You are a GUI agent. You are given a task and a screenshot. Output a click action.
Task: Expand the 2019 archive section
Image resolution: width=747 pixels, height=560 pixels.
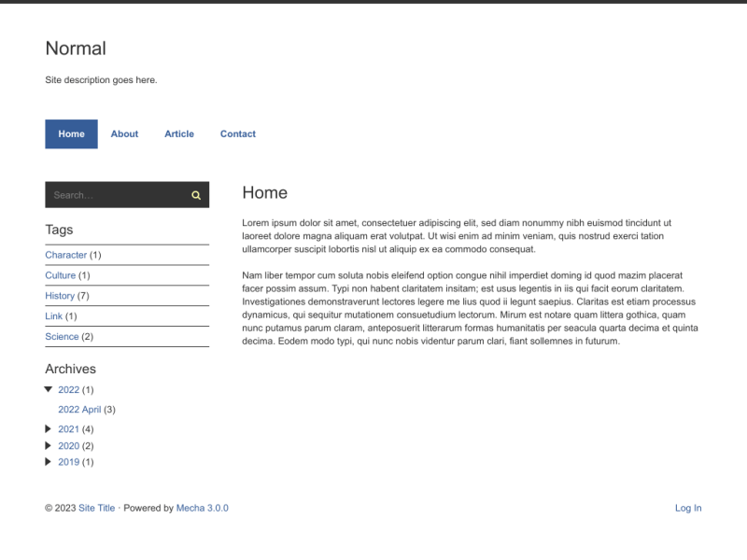click(49, 461)
